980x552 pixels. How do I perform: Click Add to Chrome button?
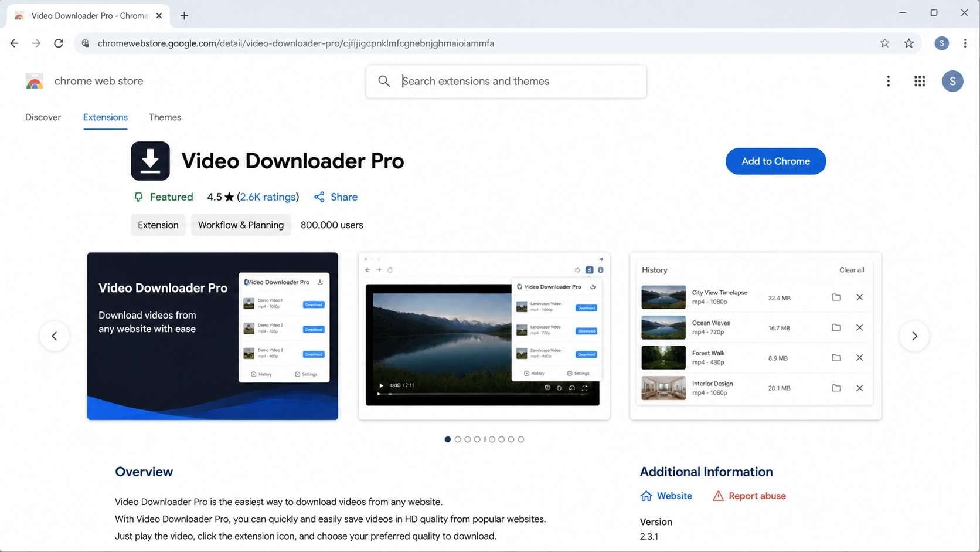tap(775, 161)
